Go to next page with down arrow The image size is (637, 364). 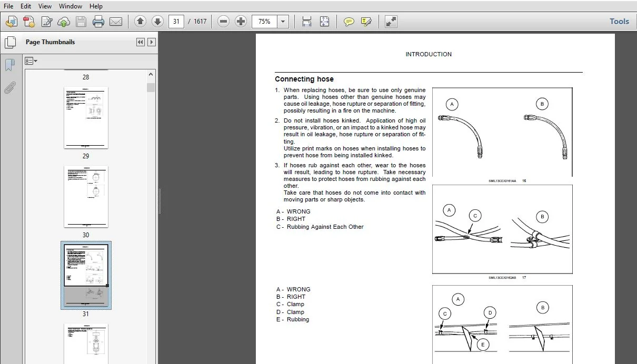157,22
